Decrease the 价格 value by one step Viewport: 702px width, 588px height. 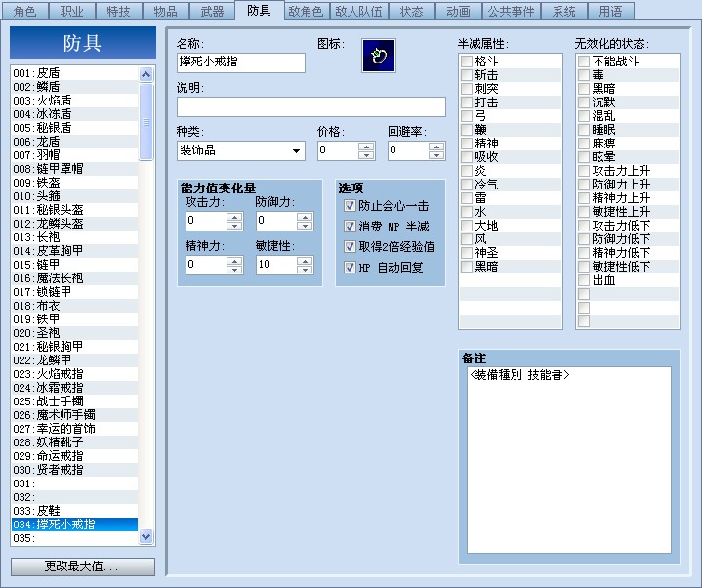coord(366,155)
